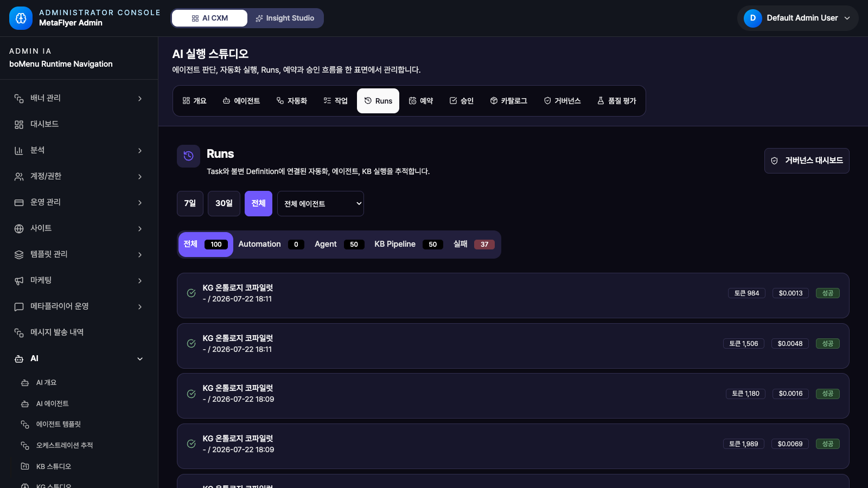Click the AI robot icon in sidebar
The width and height of the screenshot is (868, 488).
coord(19,358)
